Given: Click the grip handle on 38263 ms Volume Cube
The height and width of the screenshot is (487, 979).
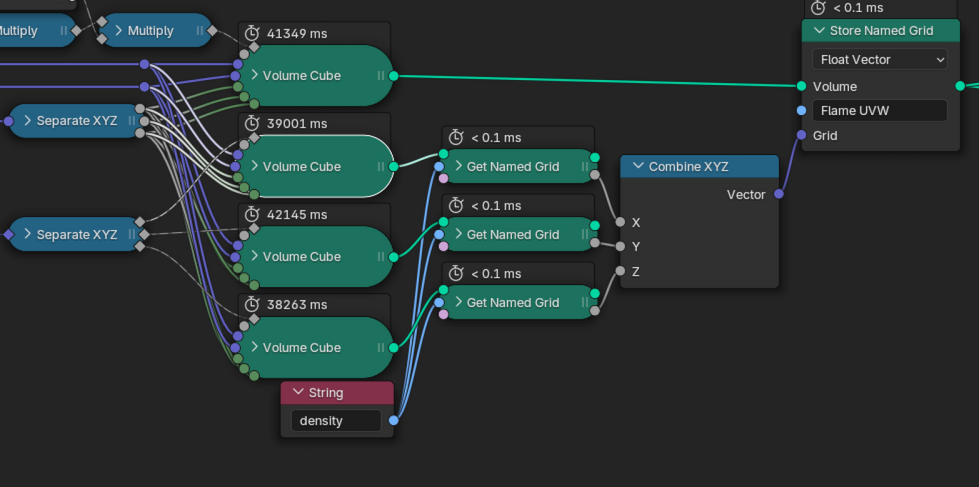Looking at the screenshot, I should coord(381,347).
